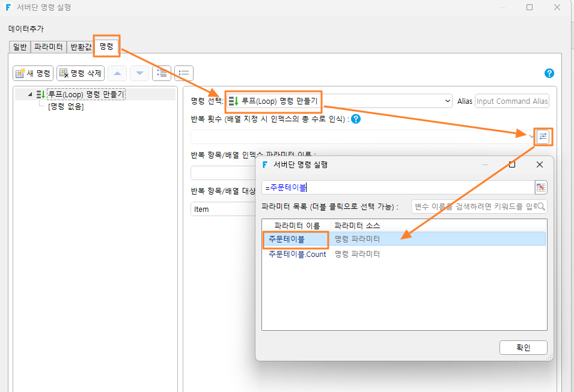Click the 확인 button in the dialog
Image resolution: width=574 pixels, height=392 pixels.
pyautogui.click(x=523, y=348)
